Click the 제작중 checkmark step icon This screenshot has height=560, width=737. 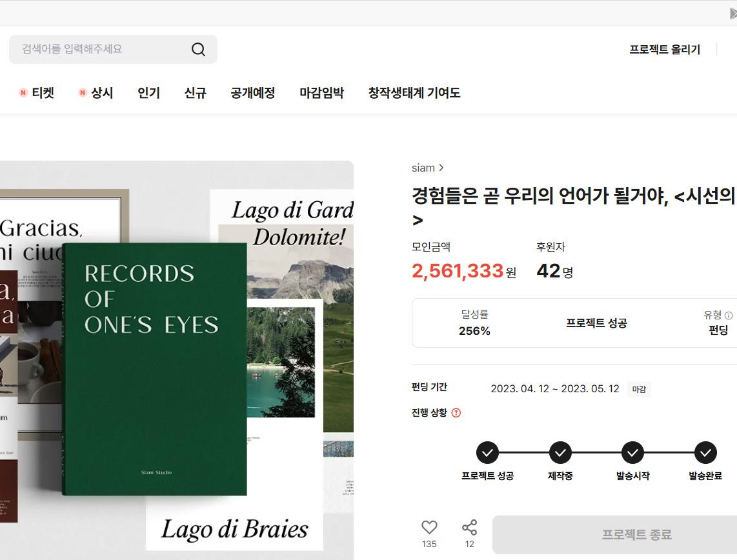click(x=560, y=453)
